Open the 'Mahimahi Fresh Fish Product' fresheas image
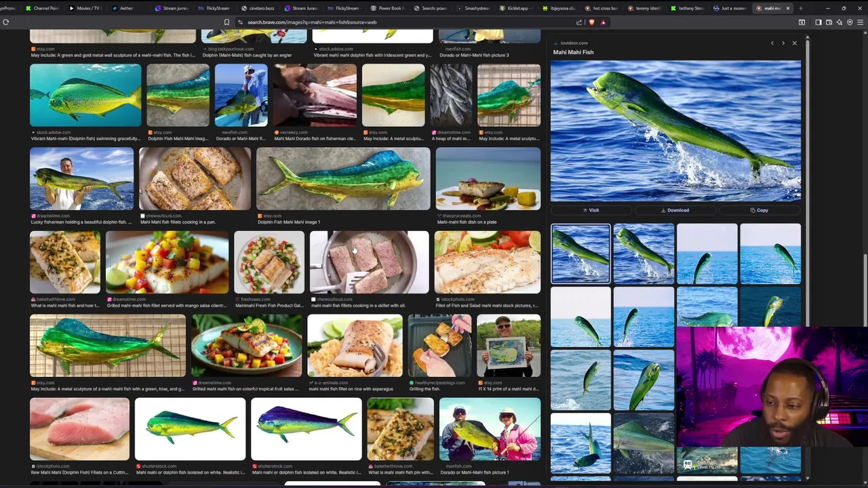The width and height of the screenshot is (868, 488). pos(269,262)
